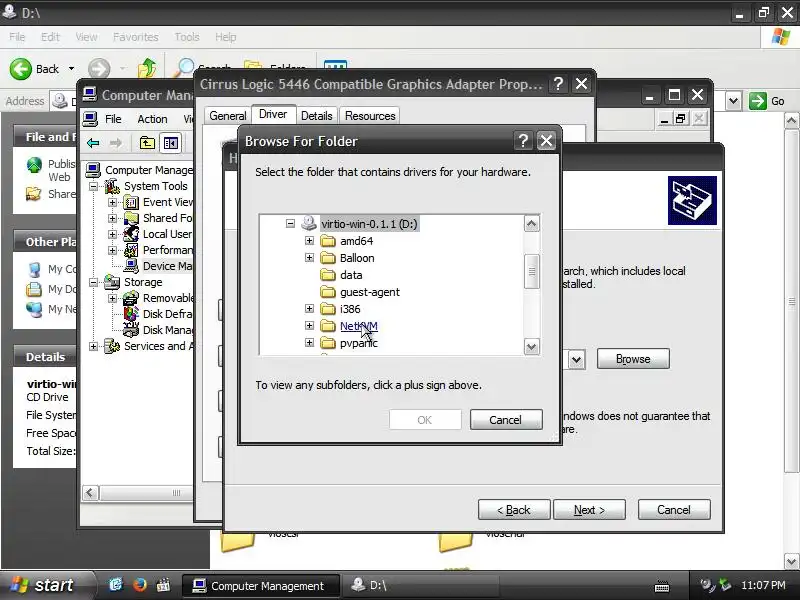
Task: Click the Computer Management taskbar button
Action: [x=261, y=586]
